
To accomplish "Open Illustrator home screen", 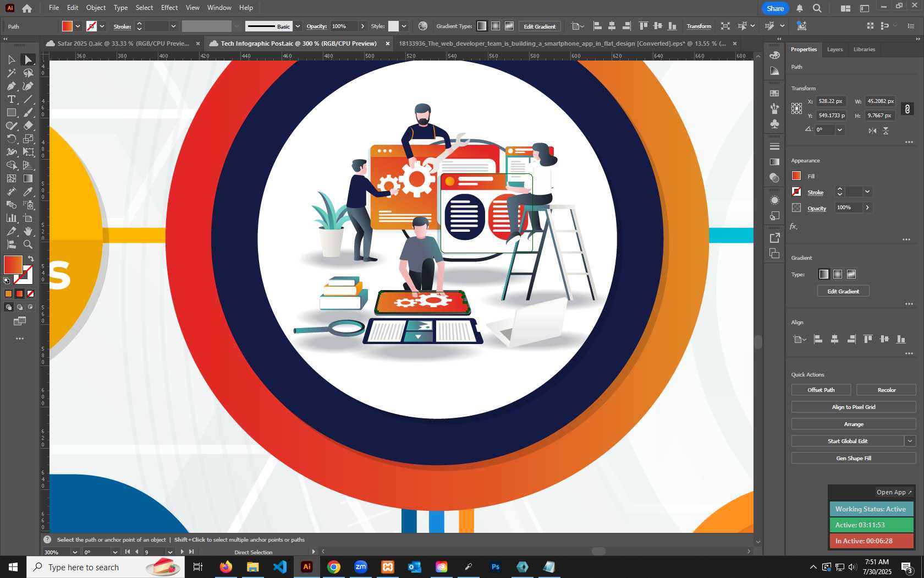I will coord(27,8).
